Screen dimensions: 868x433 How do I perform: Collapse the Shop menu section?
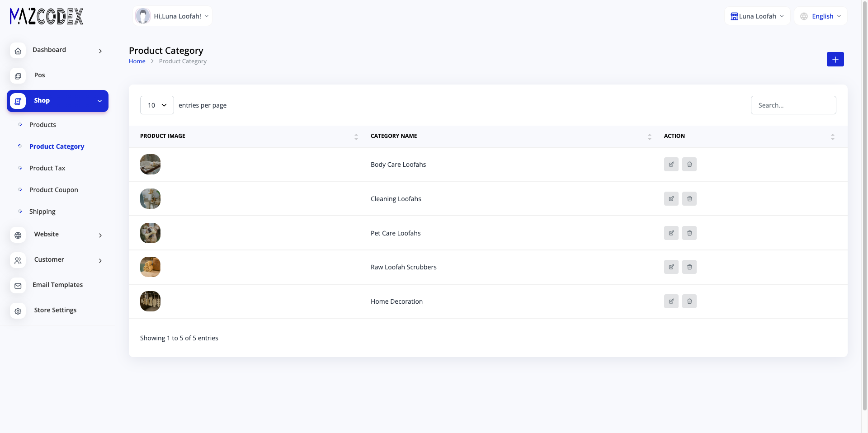pyautogui.click(x=57, y=101)
